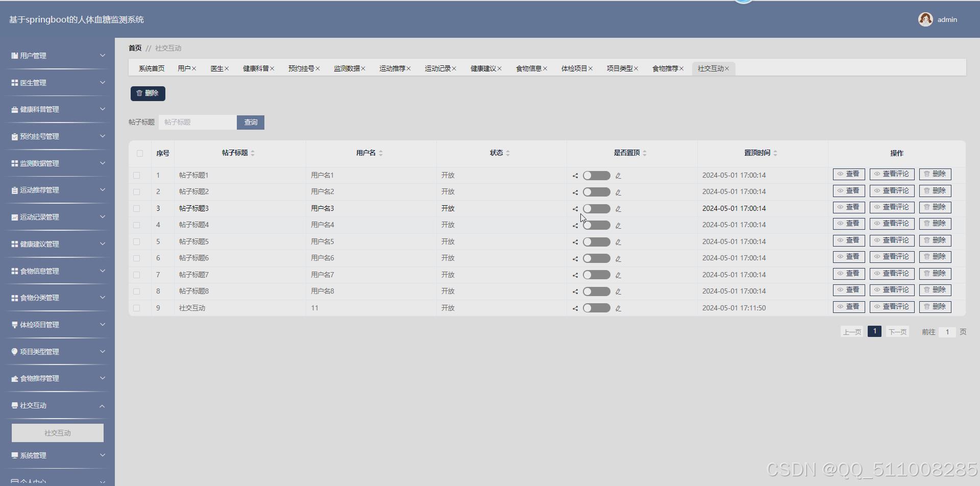This screenshot has height=486, width=980.
Task: Switch to the 系统首页 tab
Action: [152, 68]
